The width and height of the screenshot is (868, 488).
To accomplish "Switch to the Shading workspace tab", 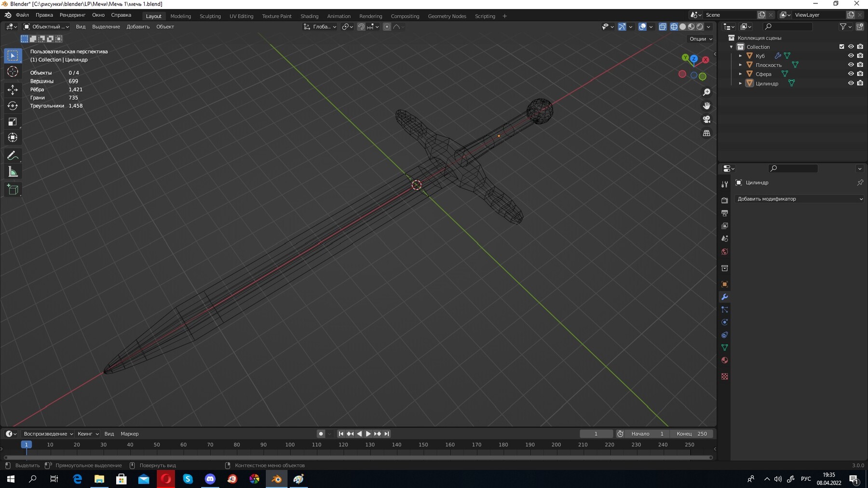I will [310, 16].
